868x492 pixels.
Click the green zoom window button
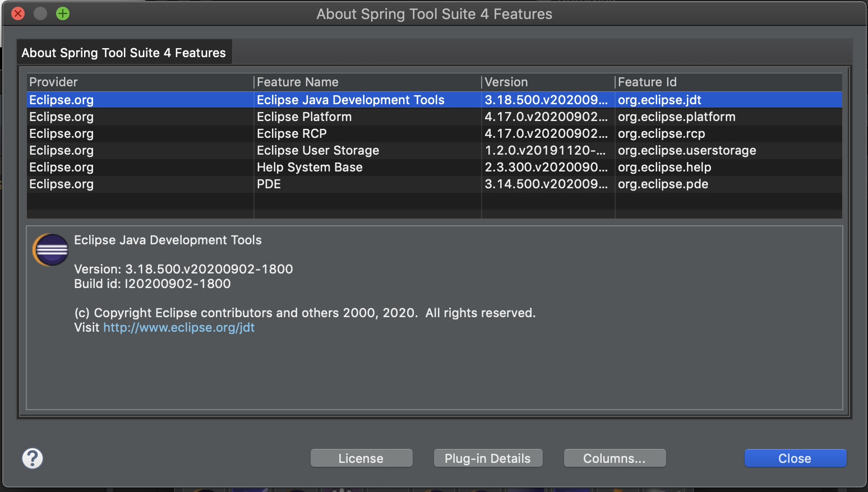63,13
